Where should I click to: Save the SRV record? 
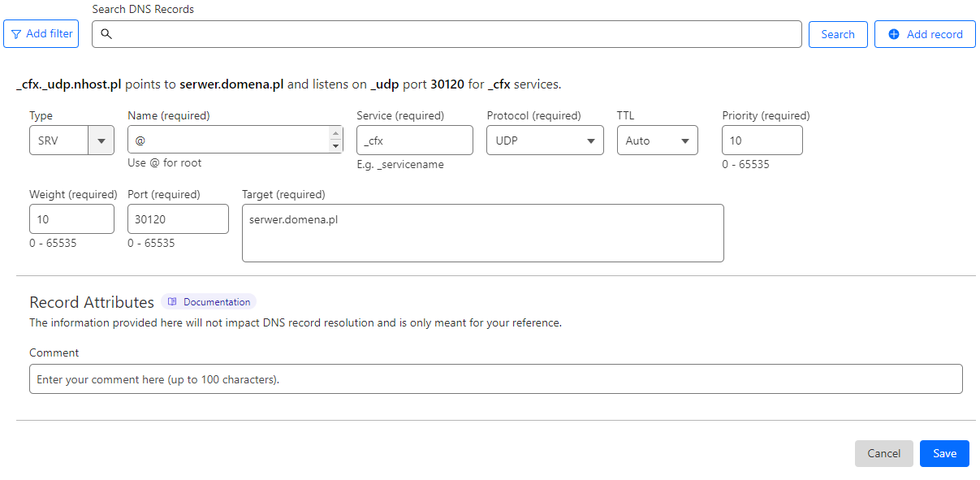tap(943, 454)
